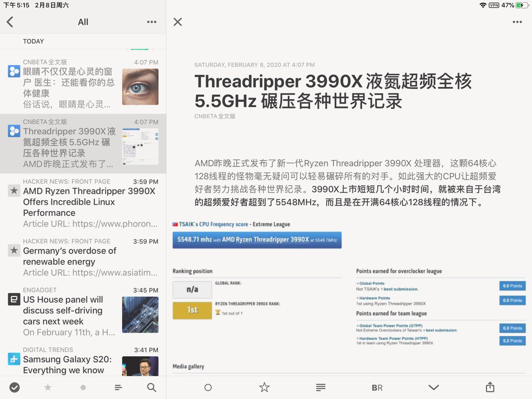Jump to next article with down chevron
This screenshot has width=532, height=399.
point(433,387)
